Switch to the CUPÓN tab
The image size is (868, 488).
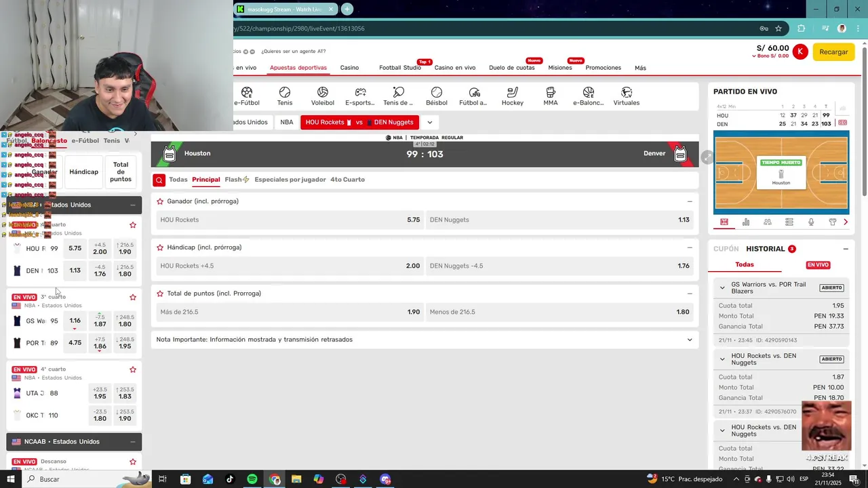click(x=726, y=249)
